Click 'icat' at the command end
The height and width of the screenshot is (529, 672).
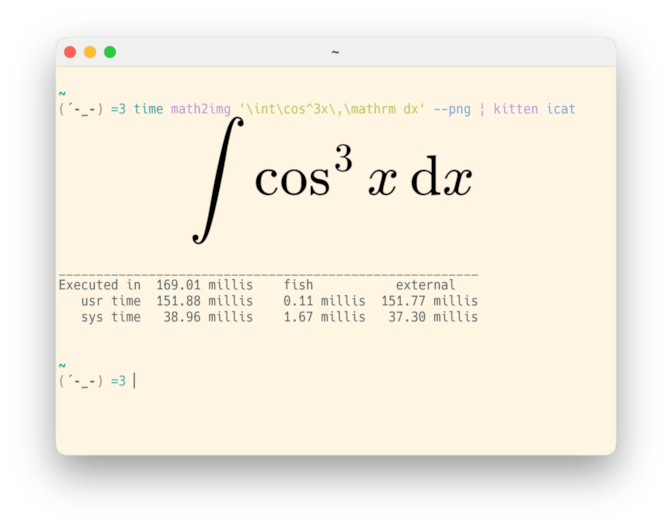(x=561, y=109)
